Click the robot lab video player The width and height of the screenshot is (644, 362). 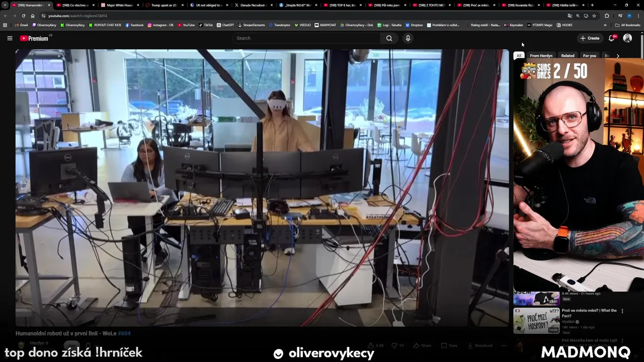tap(262, 188)
